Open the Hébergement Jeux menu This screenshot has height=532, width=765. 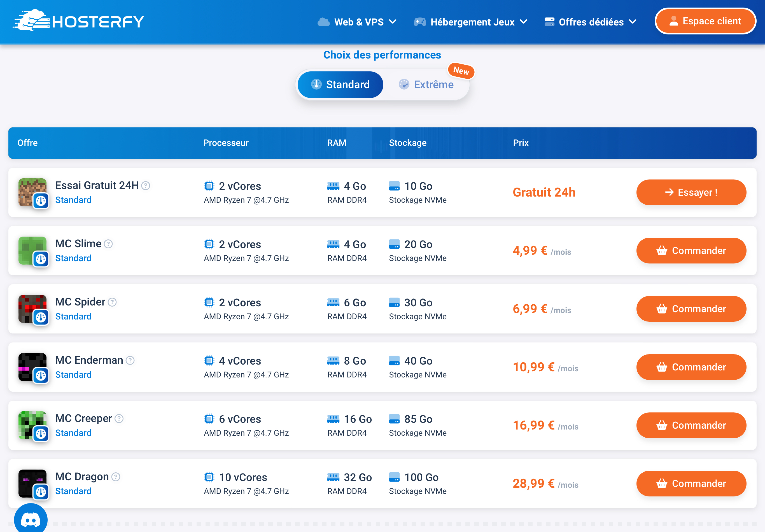pyautogui.click(x=471, y=22)
